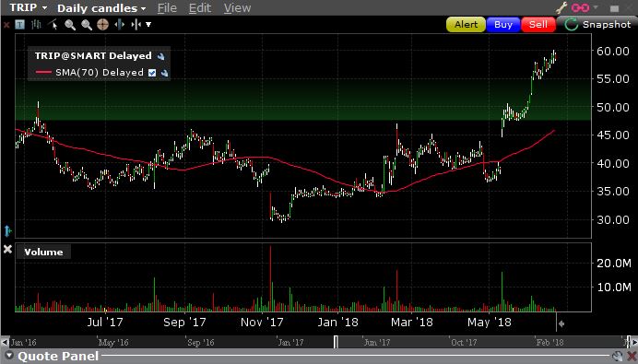Click the blue Buy button
This screenshot has height=364, width=638.
coord(503,25)
